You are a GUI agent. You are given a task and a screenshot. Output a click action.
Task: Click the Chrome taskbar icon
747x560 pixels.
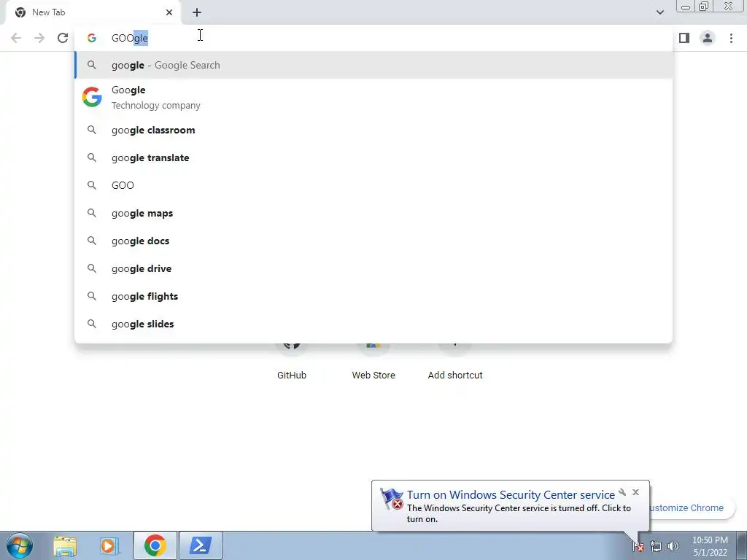[x=155, y=545]
